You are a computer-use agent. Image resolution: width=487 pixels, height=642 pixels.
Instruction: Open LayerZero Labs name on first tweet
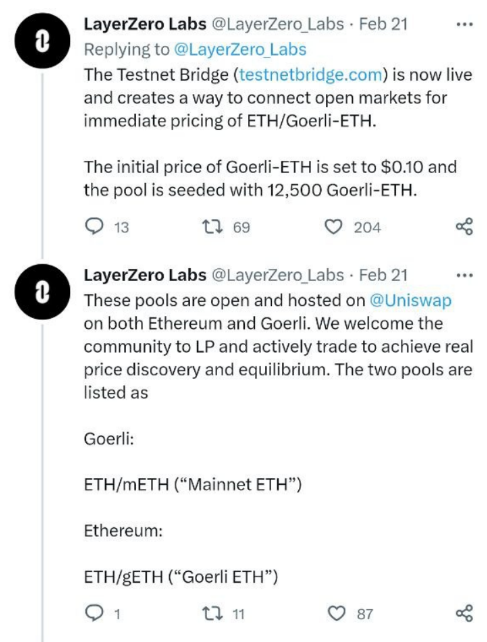coord(145,24)
